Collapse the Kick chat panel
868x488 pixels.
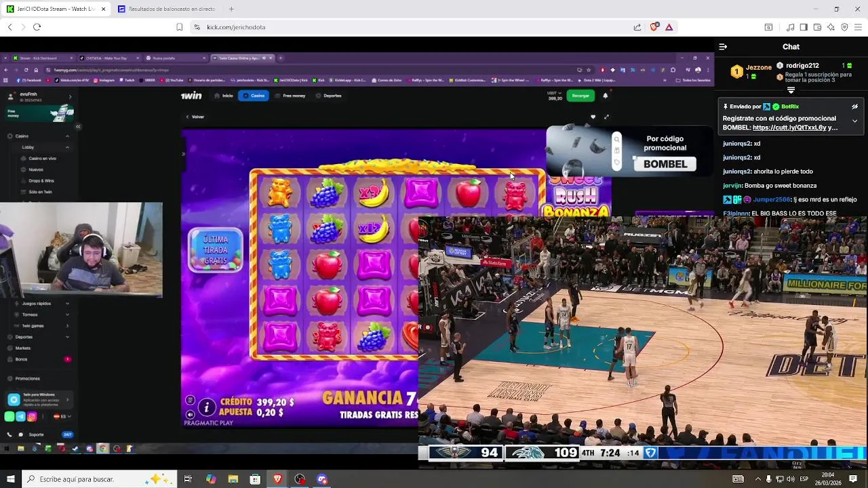pos(723,47)
